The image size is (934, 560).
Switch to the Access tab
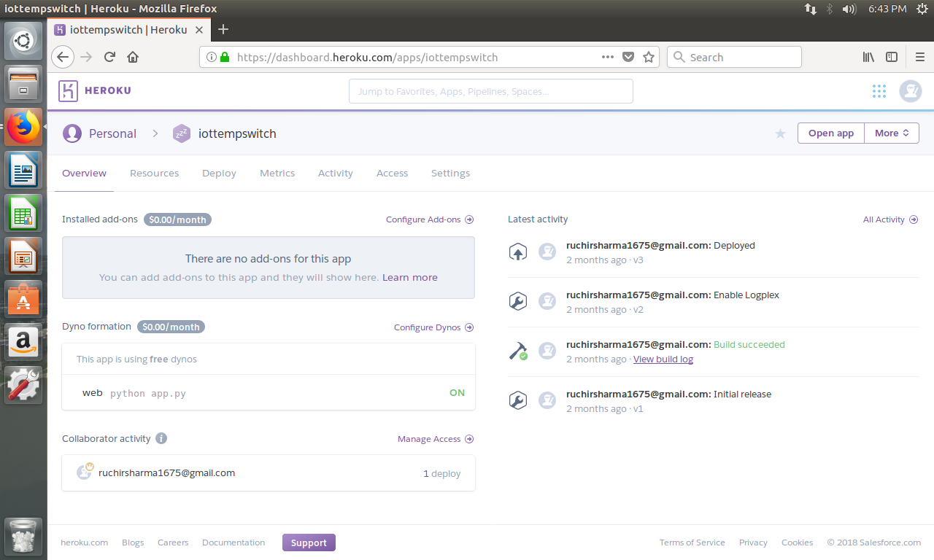pos(393,174)
